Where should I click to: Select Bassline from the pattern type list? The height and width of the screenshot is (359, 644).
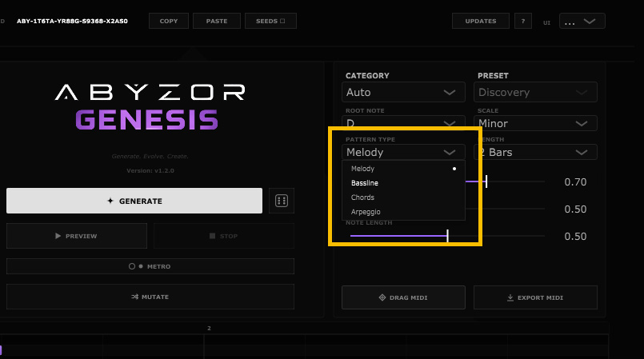[403, 183]
